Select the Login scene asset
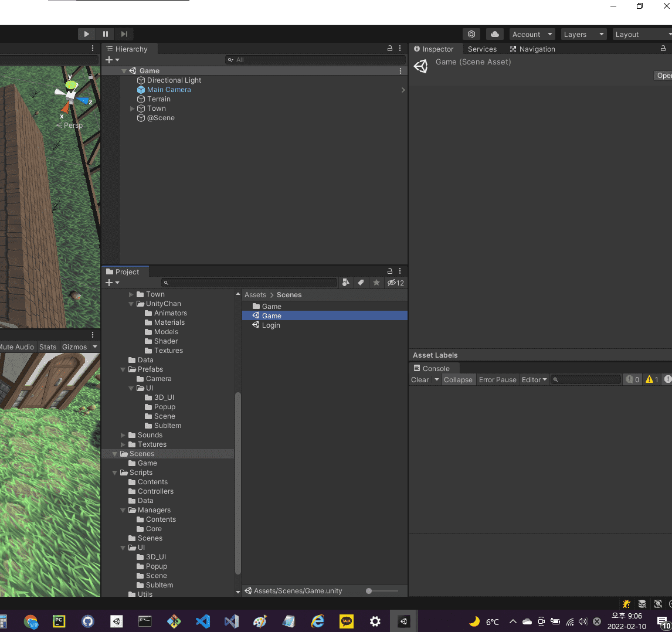The height and width of the screenshot is (632, 672). tap(271, 325)
